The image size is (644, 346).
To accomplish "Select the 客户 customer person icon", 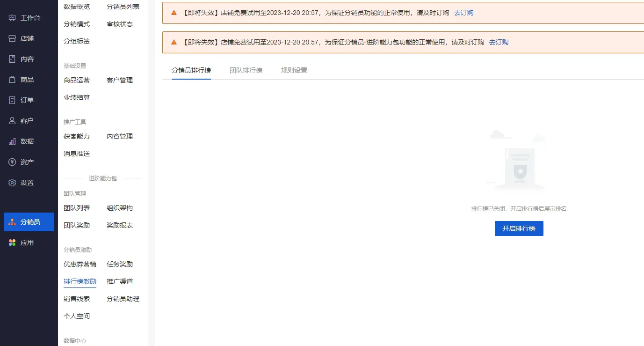I will click(x=13, y=121).
